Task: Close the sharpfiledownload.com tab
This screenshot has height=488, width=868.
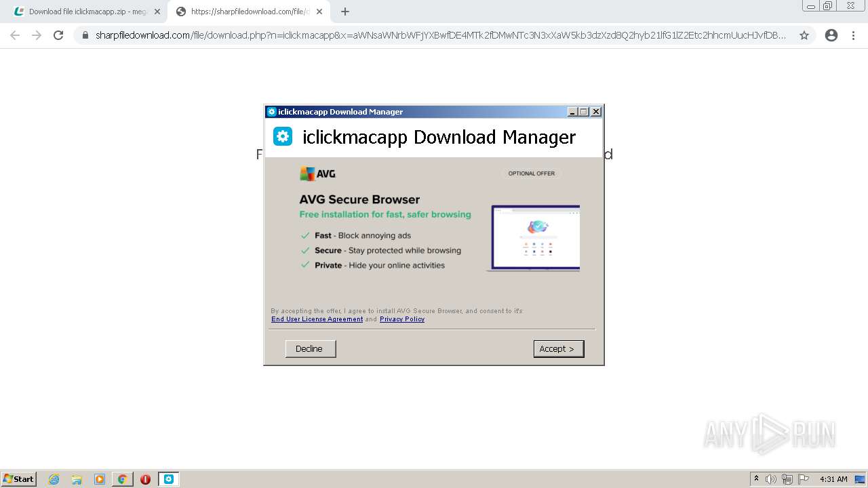Action: click(319, 12)
